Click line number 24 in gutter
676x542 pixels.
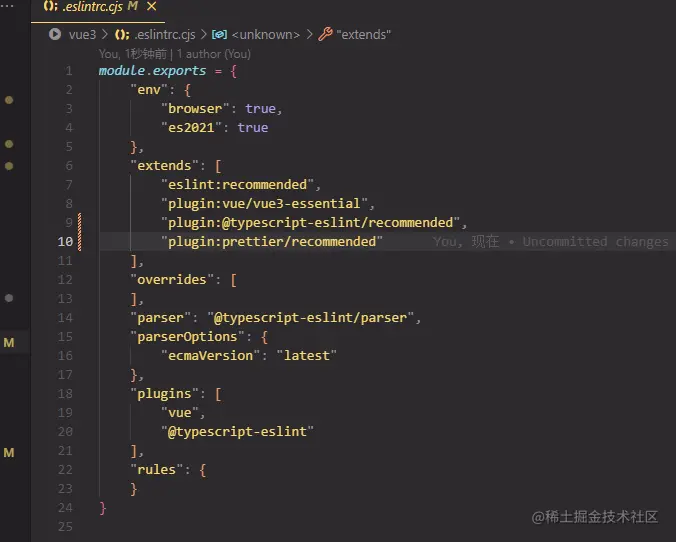[65, 508]
